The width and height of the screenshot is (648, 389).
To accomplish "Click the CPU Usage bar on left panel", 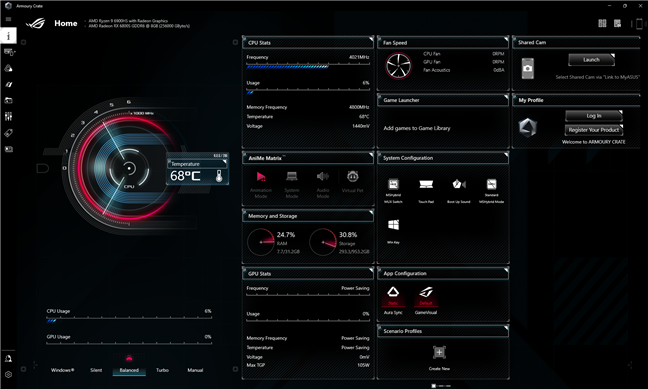I will pos(129,319).
